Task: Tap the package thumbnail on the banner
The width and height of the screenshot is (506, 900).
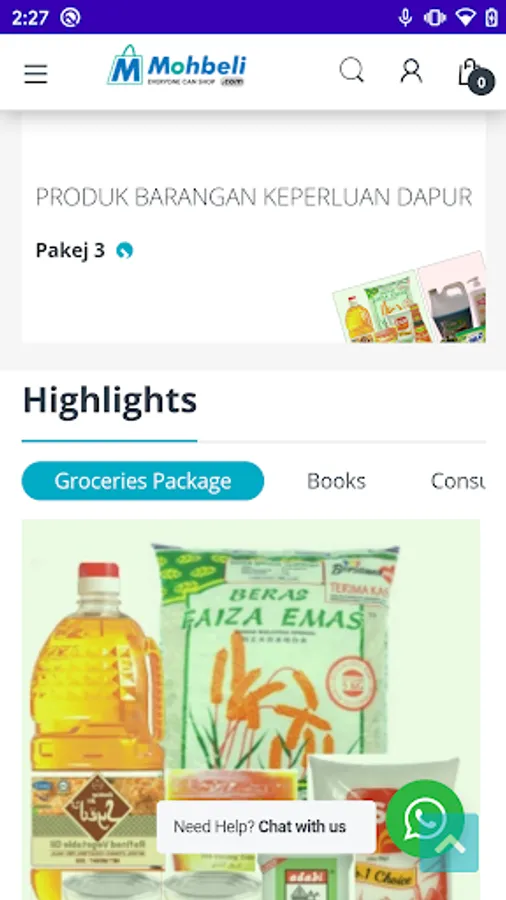Action: (x=410, y=298)
